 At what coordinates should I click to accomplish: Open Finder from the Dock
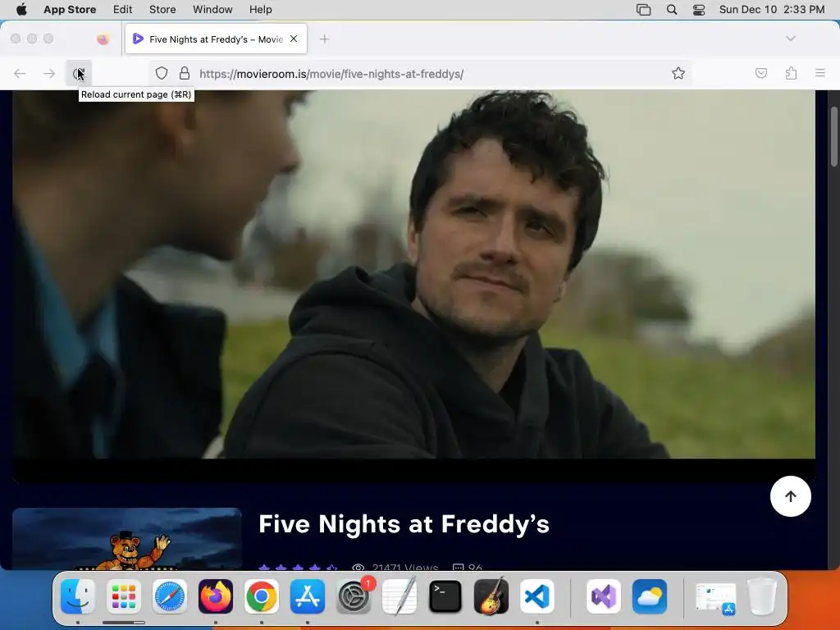point(78,596)
